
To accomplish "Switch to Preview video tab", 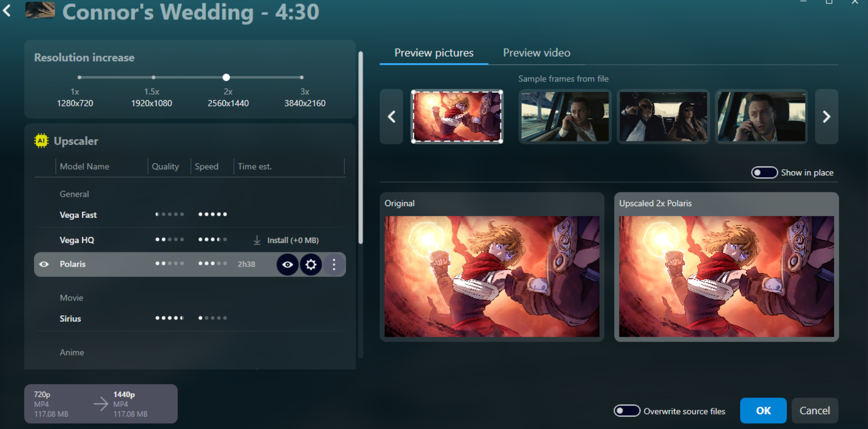I will [536, 53].
